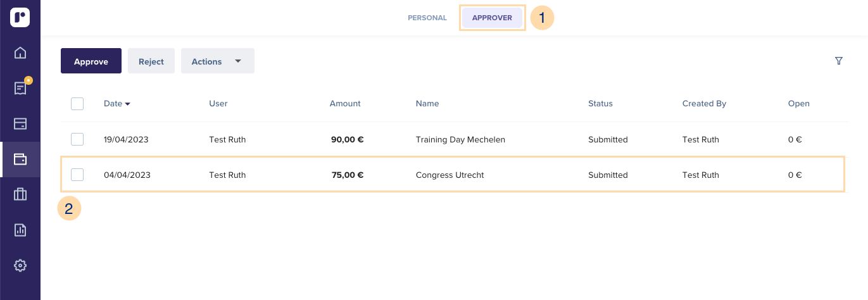Sort by the Date column arrow
The width and height of the screenshot is (868, 300).
127,104
